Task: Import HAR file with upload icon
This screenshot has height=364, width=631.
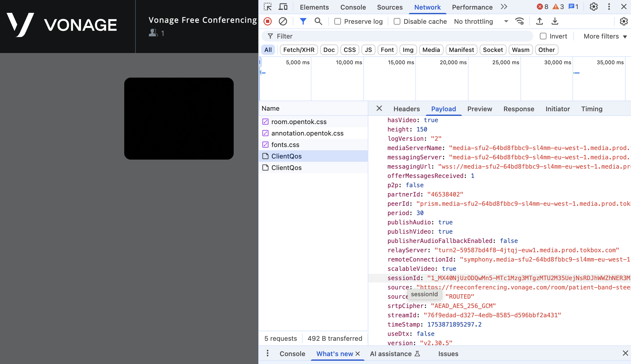Action: (x=540, y=21)
